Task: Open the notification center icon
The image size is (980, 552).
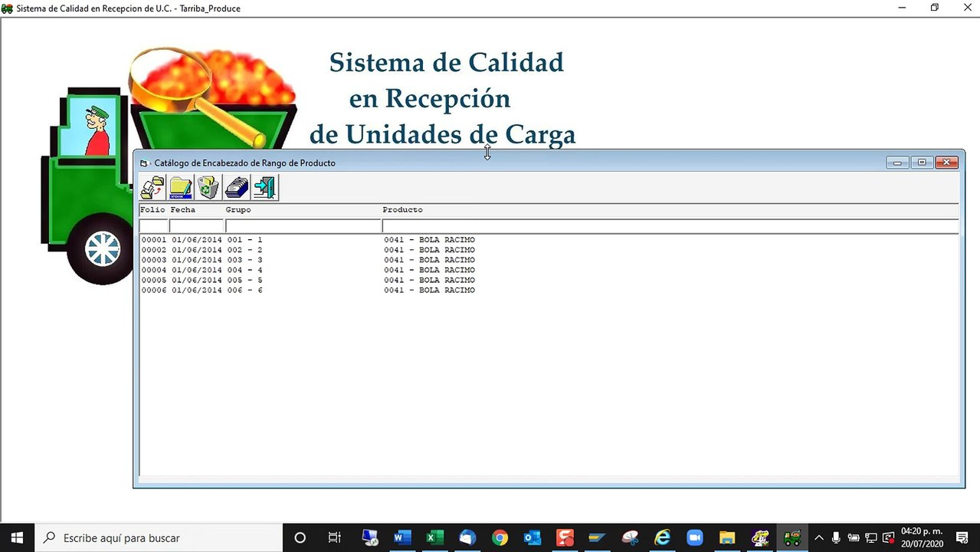Action: click(962, 538)
